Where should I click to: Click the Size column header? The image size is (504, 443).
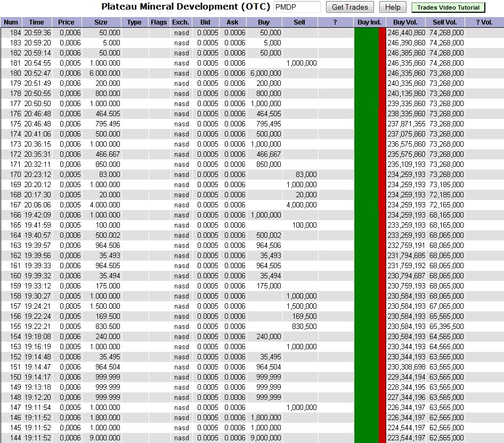click(x=101, y=22)
